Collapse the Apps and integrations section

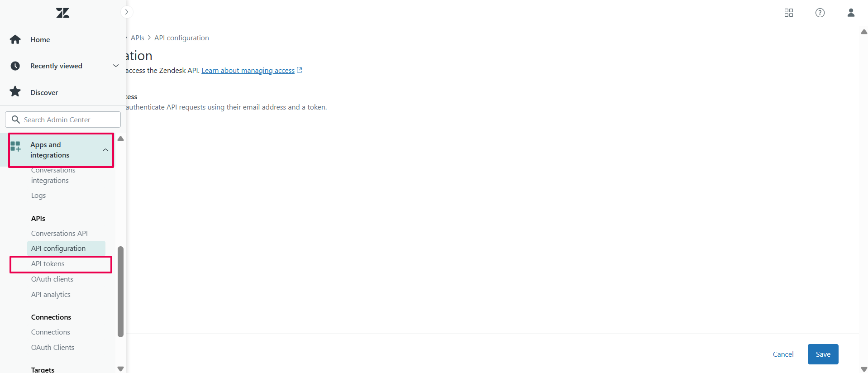click(x=105, y=150)
